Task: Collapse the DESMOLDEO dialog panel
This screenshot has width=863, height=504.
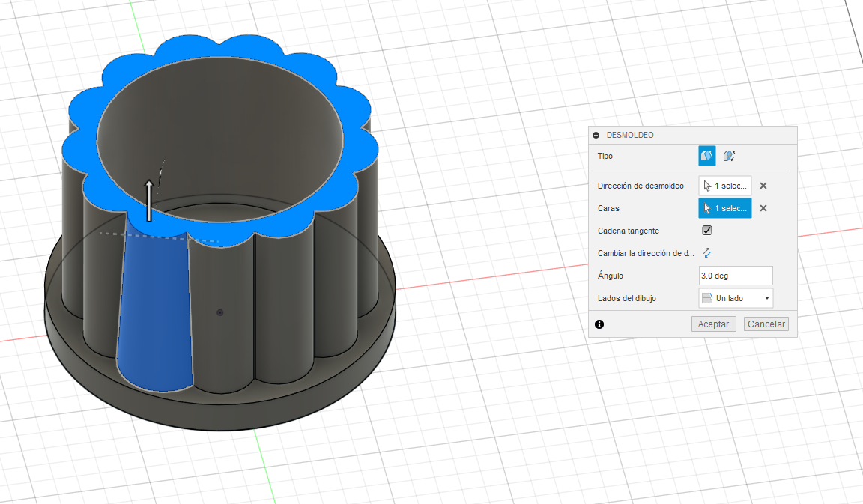Action: click(x=596, y=135)
